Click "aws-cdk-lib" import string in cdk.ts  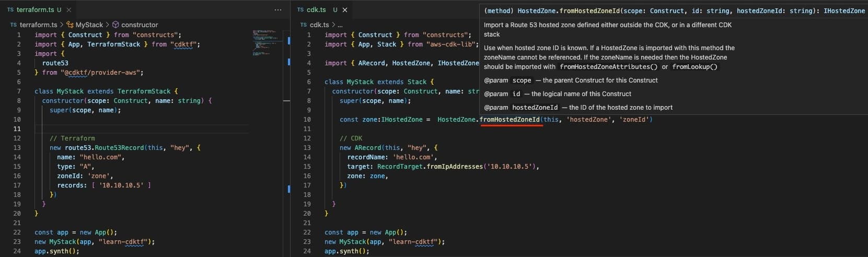(450, 44)
